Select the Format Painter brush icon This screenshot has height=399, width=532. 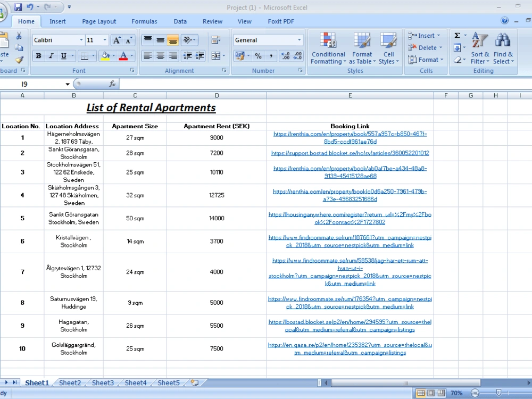coord(19,60)
